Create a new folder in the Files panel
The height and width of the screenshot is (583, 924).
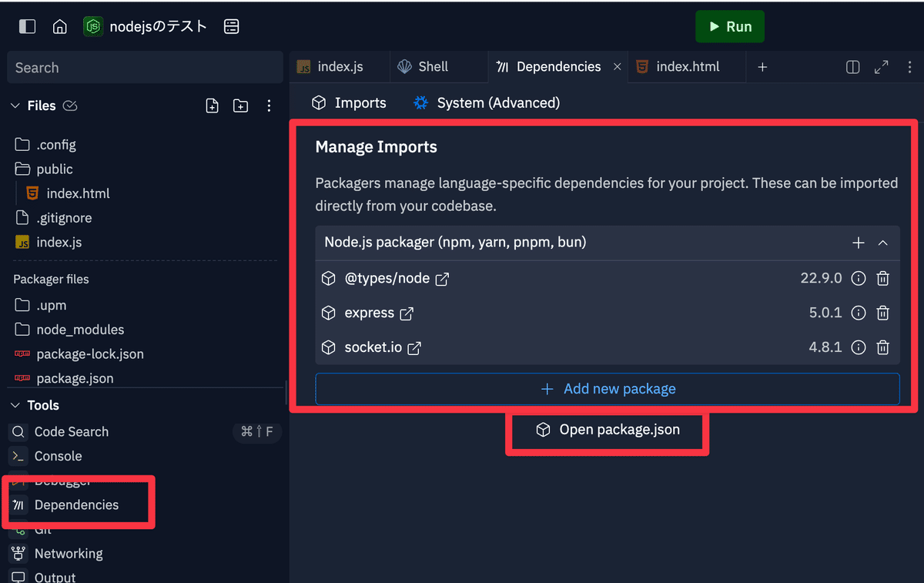(x=239, y=106)
